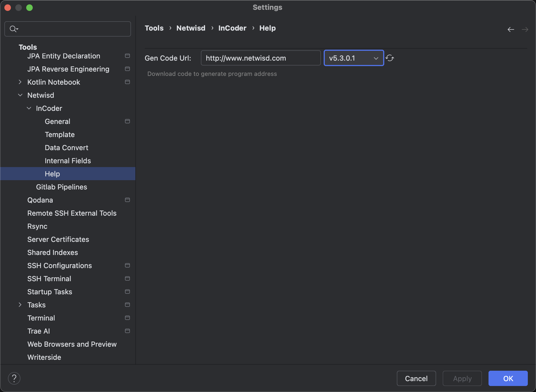The height and width of the screenshot is (392, 536).
Task: Click the search magnifier icon
Action: [13, 29]
